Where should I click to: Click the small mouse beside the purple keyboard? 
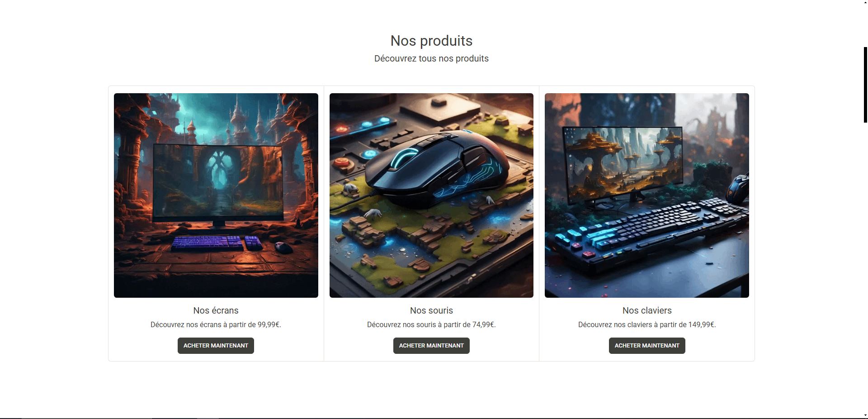283,247
